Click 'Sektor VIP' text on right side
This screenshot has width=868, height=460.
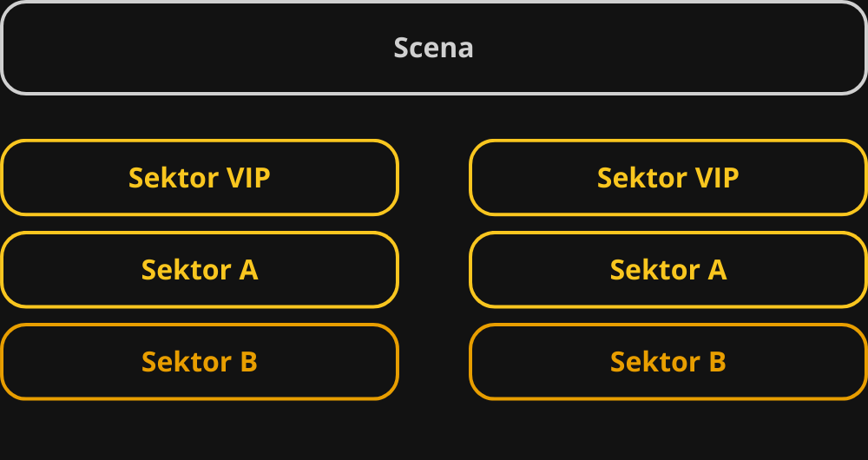pyautogui.click(x=668, y=178)
